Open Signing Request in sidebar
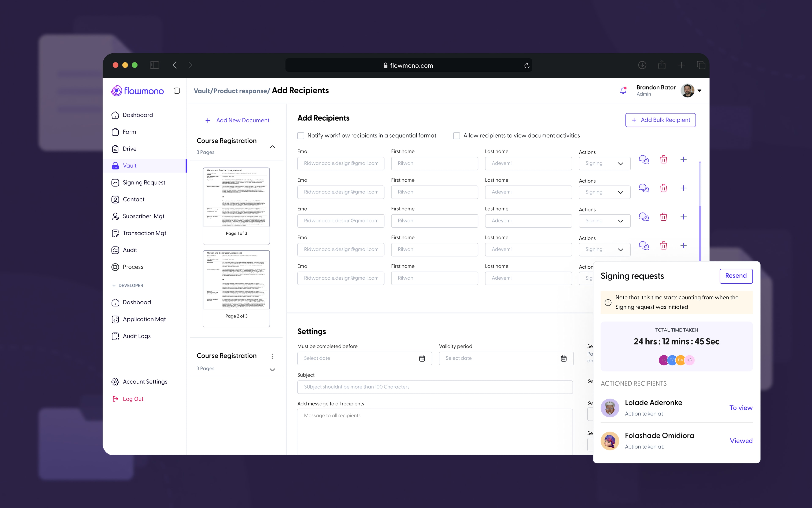The image size is (812, 508). click(138, 182)
